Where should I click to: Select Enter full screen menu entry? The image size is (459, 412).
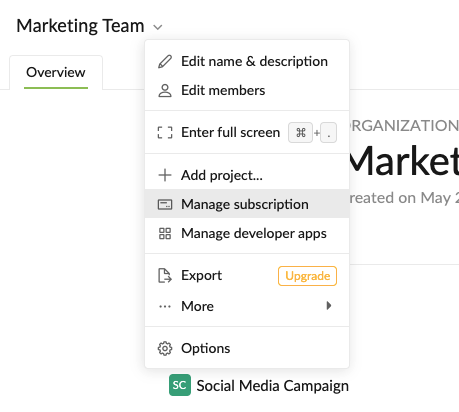coord(247,133)
